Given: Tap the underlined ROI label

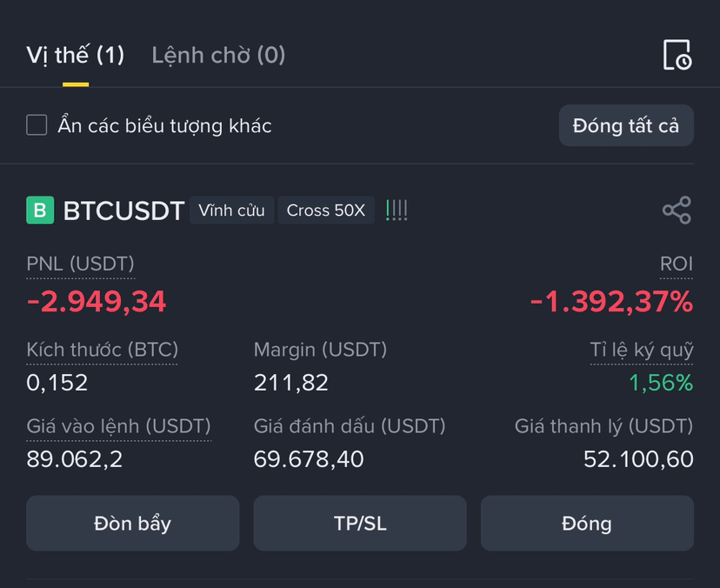Looking at the screenshot, I should 677,264.
